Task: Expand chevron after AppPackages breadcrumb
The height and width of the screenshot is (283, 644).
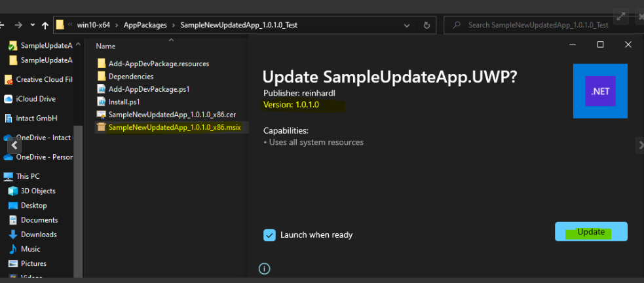Action: [174, 26]
